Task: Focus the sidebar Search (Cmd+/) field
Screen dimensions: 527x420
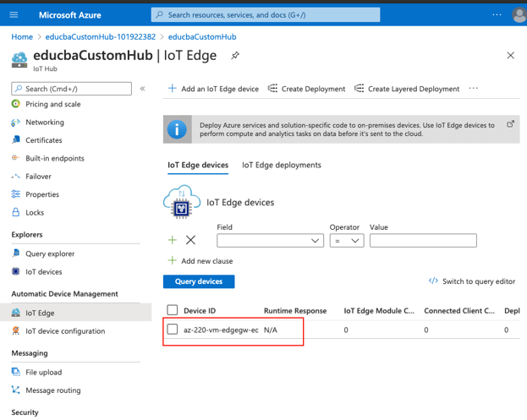Action: tap(72, 89)
